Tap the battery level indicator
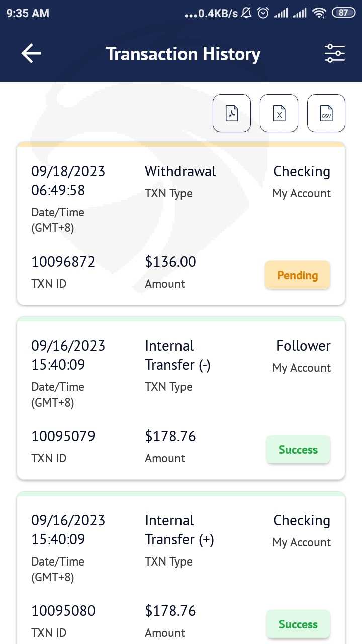The image size is (362, 644). (343, 13)
